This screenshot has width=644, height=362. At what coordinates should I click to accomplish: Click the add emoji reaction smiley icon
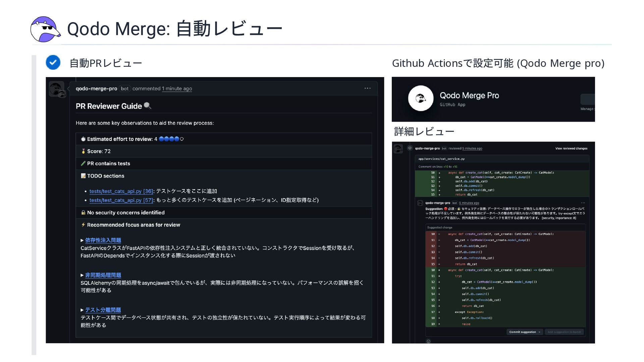tap(428, 341)
